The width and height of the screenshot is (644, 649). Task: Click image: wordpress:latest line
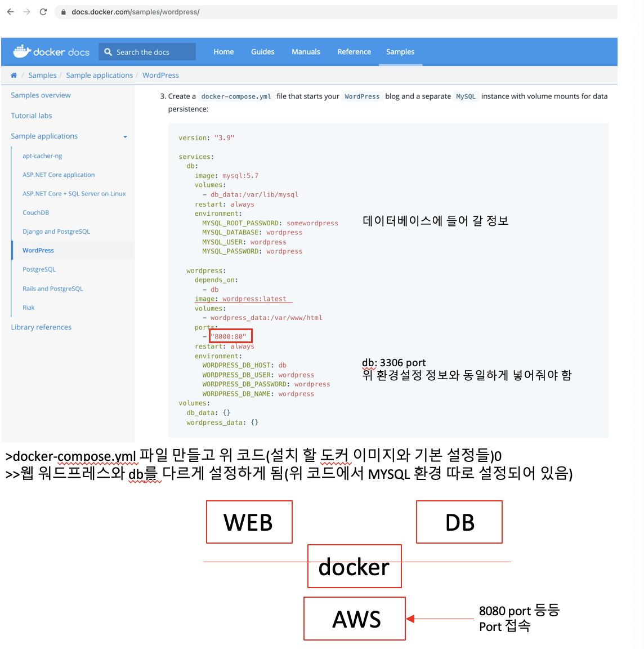tap(240, 299)
